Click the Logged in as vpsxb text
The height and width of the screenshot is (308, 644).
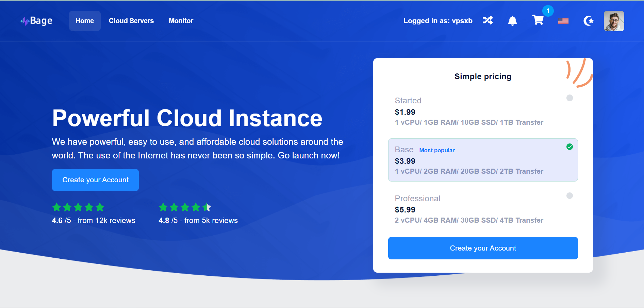[438, 21]
